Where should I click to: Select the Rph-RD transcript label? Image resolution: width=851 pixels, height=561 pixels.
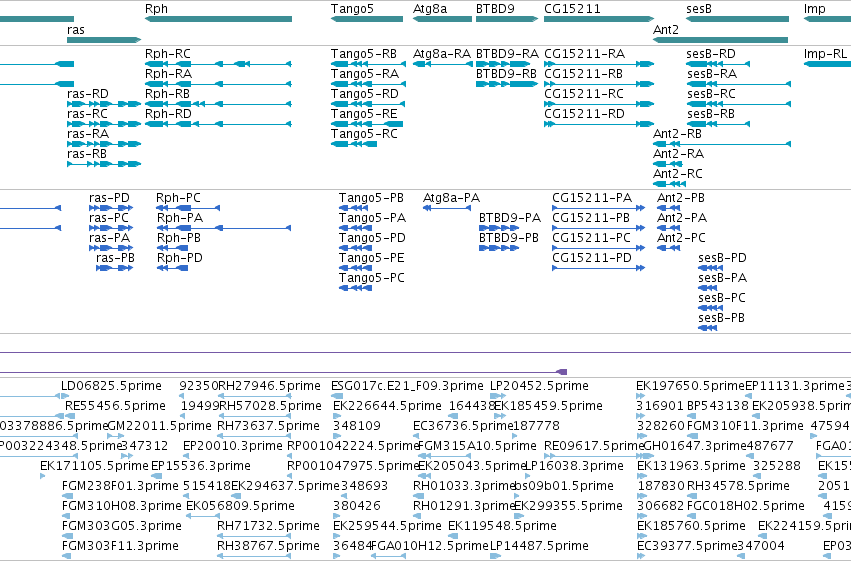168,114
